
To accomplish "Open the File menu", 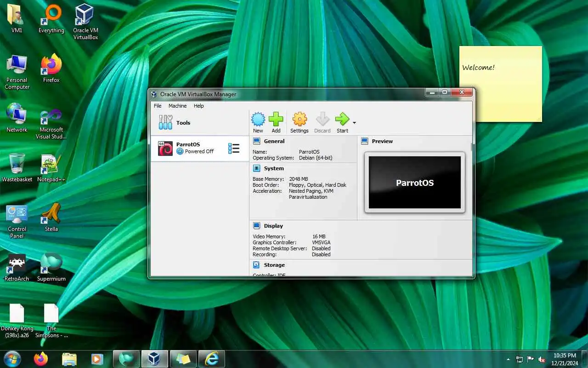I will [x=158, y=106].
